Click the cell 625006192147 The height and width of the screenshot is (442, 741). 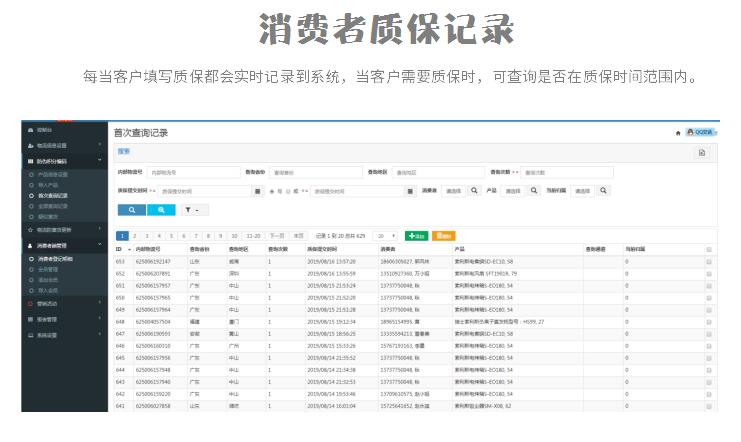click(153, 262)
